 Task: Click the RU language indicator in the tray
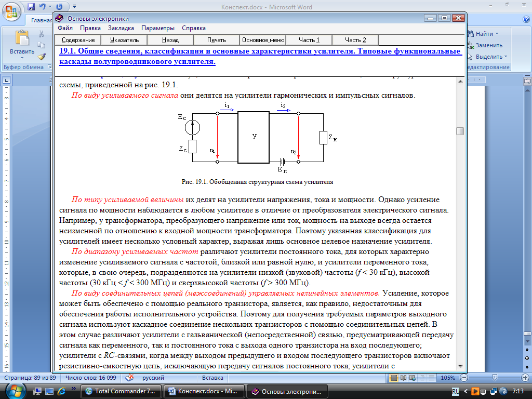click(455, 391)
